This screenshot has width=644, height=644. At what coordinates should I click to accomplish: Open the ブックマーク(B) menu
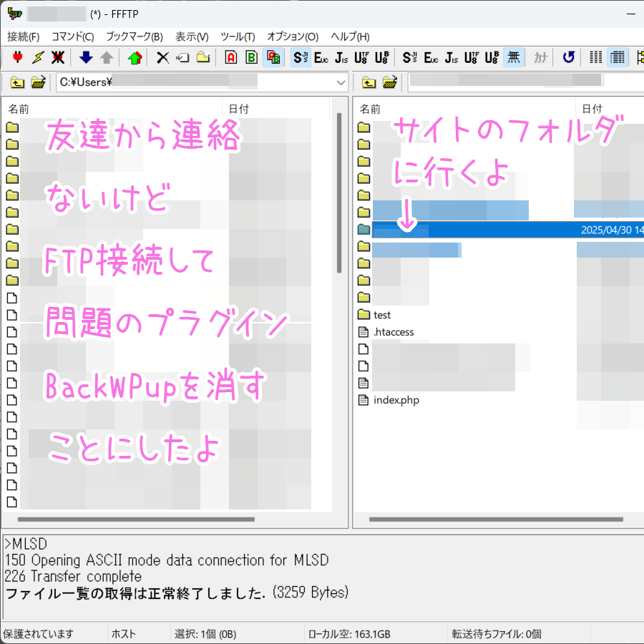pos(135,37)
